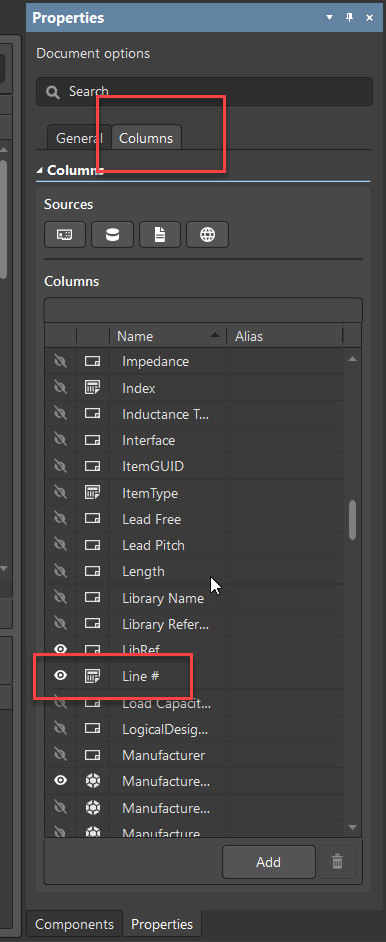Click the type icon of Line # row
This screenshot has width=386, height=942.
click(92, 676)
